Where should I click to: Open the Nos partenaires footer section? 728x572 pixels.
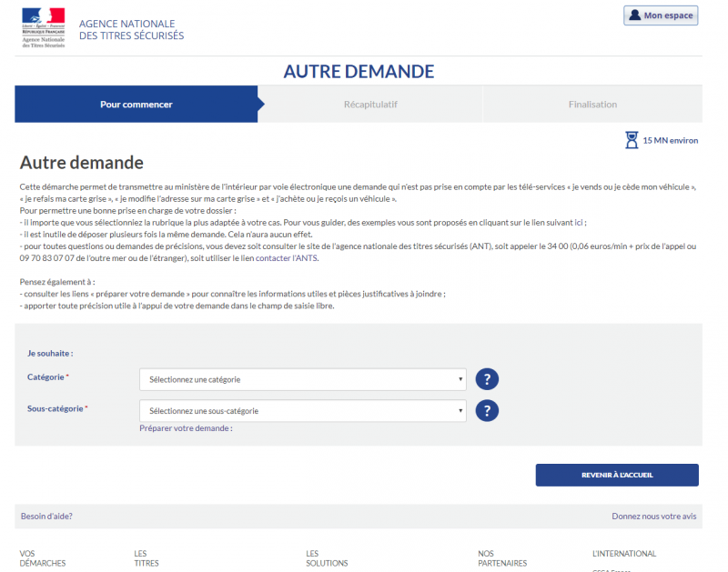502,558
